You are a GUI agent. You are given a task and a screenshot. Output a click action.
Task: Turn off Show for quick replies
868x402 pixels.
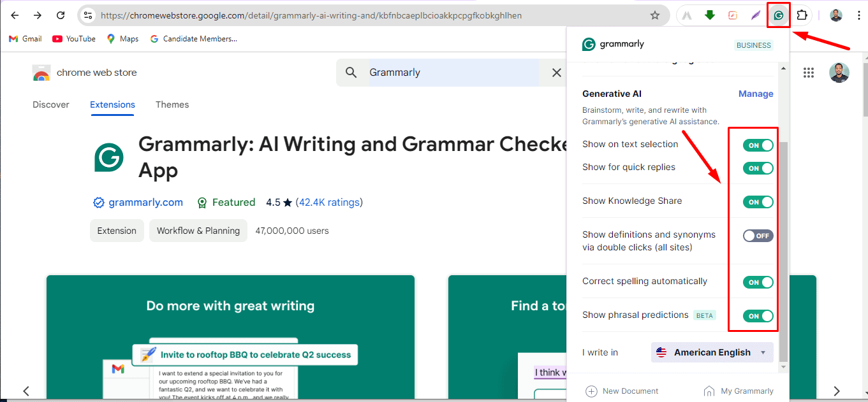758,168
